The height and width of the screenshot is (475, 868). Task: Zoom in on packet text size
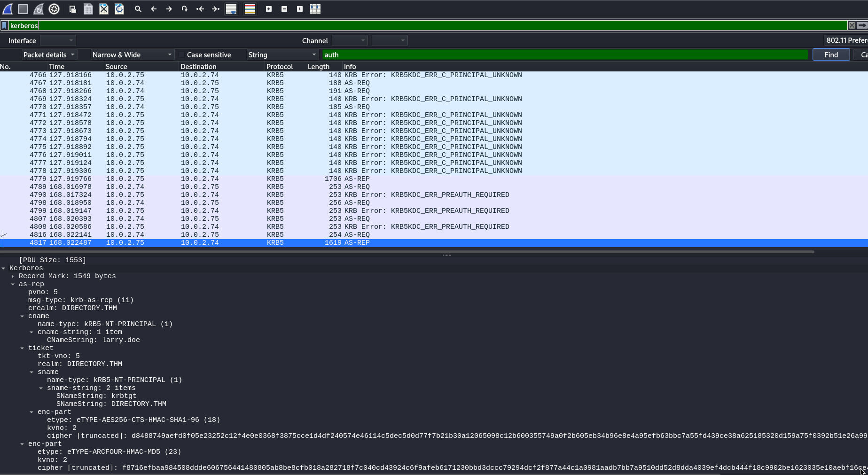269,8
